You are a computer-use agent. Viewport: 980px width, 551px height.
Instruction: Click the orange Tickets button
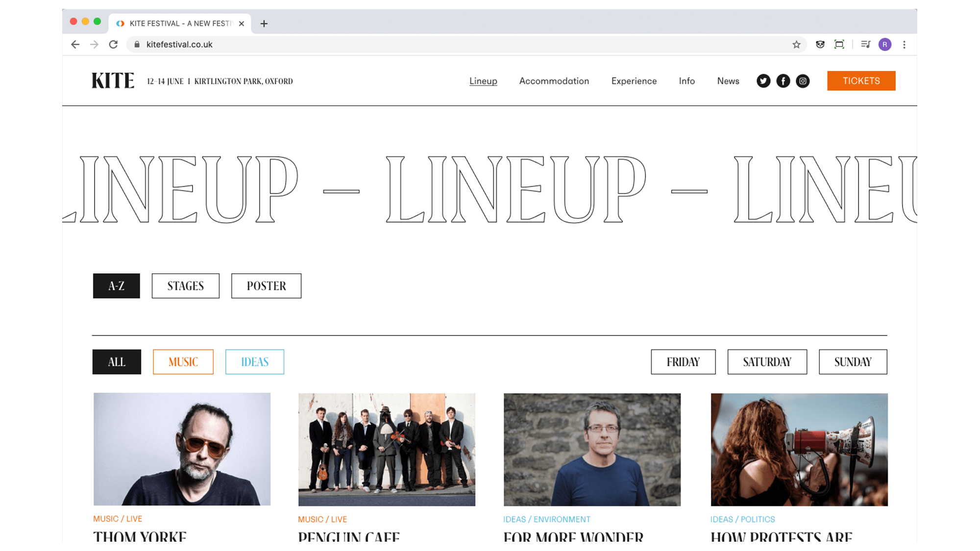tap(861, 81)
